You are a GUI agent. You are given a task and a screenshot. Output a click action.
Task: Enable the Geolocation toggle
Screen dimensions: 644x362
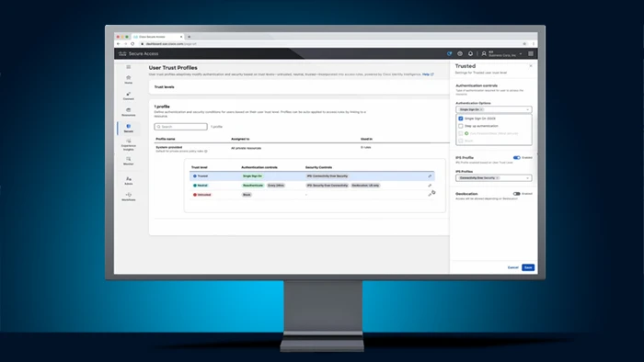tap(517, 194)
